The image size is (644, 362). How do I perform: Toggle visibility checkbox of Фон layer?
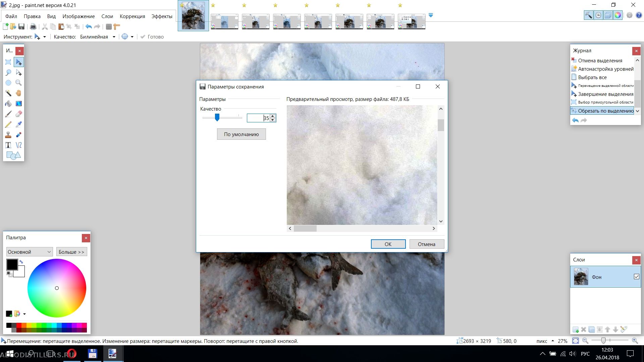pos(636,277)
